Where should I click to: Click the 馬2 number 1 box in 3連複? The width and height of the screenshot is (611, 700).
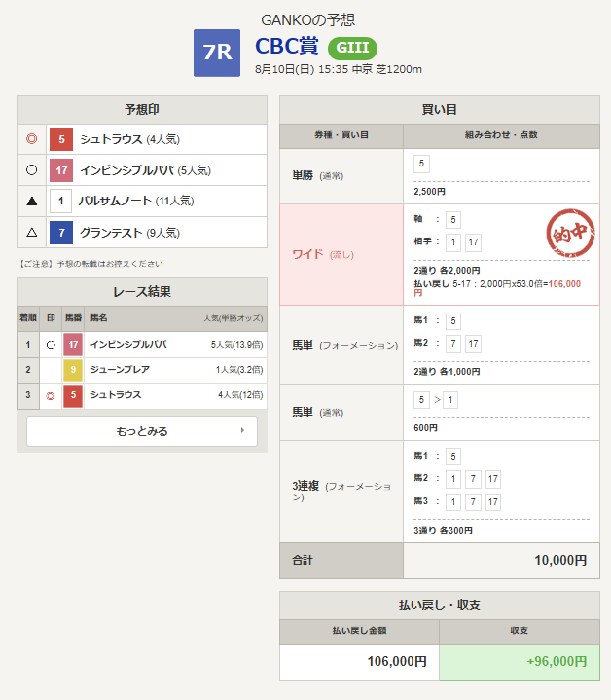pos(453,479)
